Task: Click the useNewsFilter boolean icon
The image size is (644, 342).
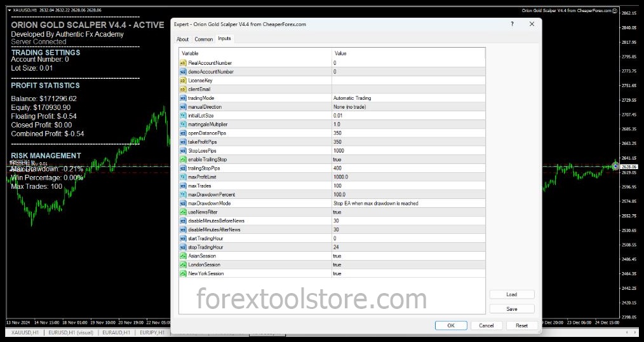Action: (x=183, y=212)
